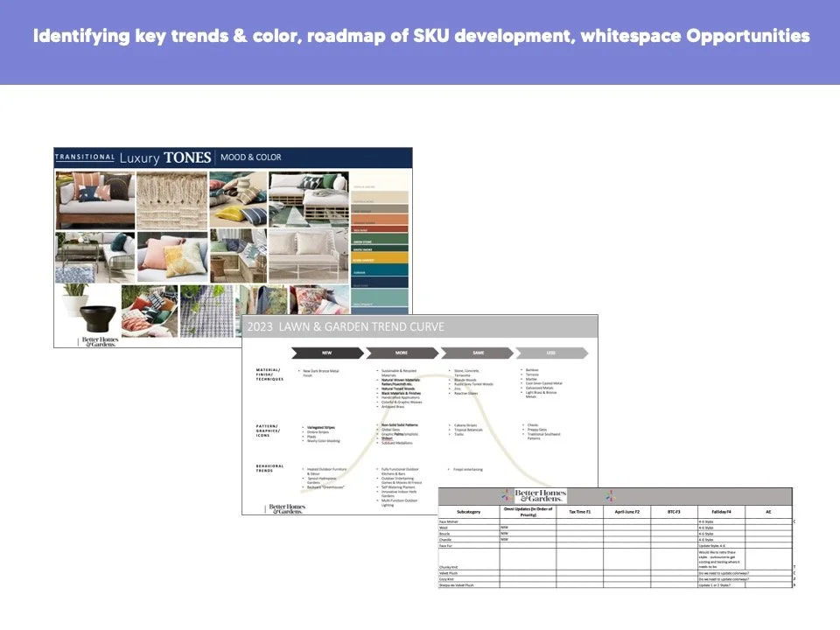Select the NEW arrow on trend curve

pos(327,353)
